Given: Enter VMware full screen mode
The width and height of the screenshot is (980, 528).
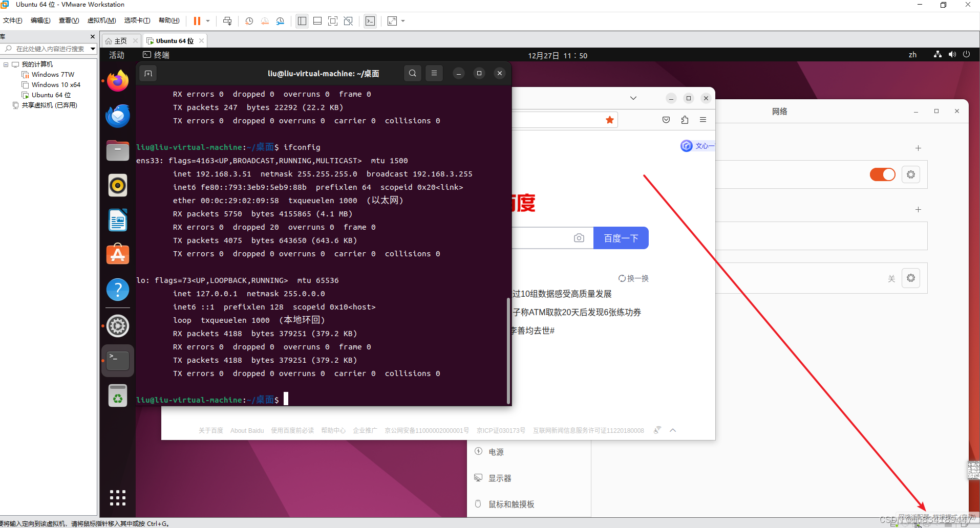Looking at the screenshot, I should [333, 21].
